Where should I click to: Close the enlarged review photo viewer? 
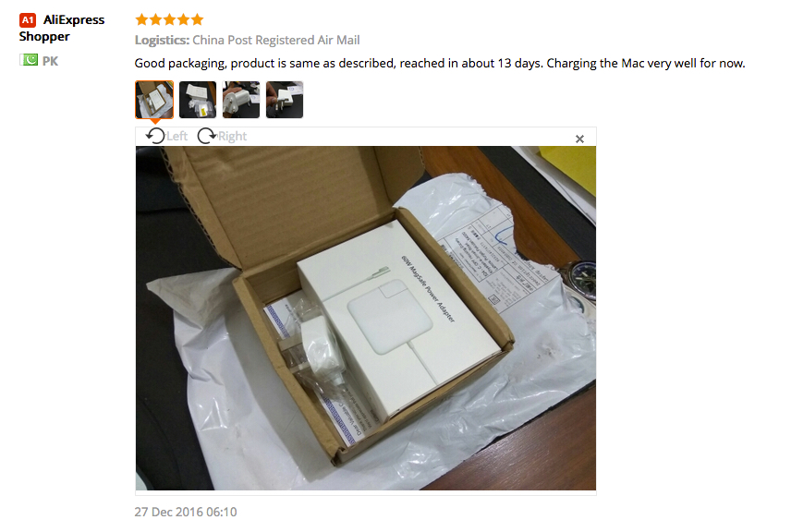click(579, 139)
